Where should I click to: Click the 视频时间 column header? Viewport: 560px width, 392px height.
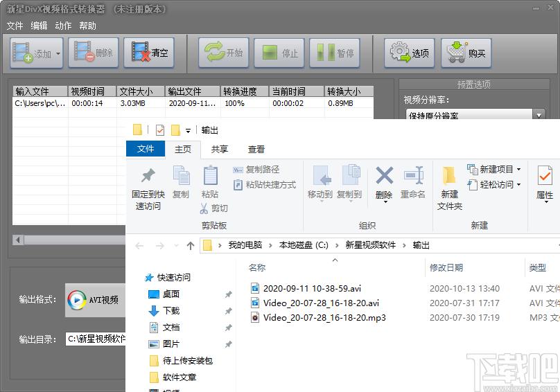[92, 91]
